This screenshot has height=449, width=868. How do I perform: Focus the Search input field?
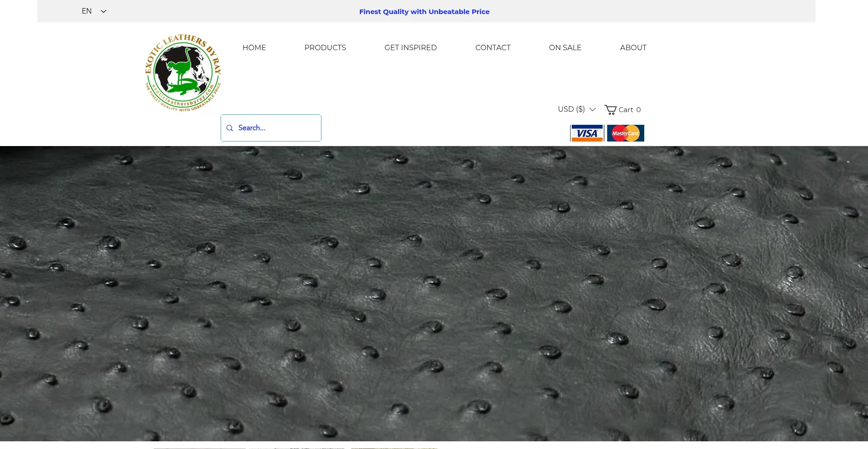pyautogui.click(x=277, y=128)
